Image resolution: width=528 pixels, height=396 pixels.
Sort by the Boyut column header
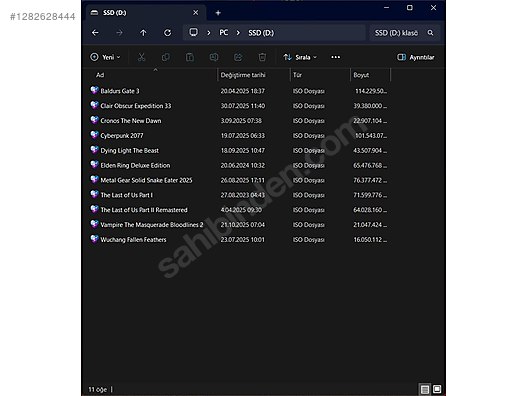[361, 75]
